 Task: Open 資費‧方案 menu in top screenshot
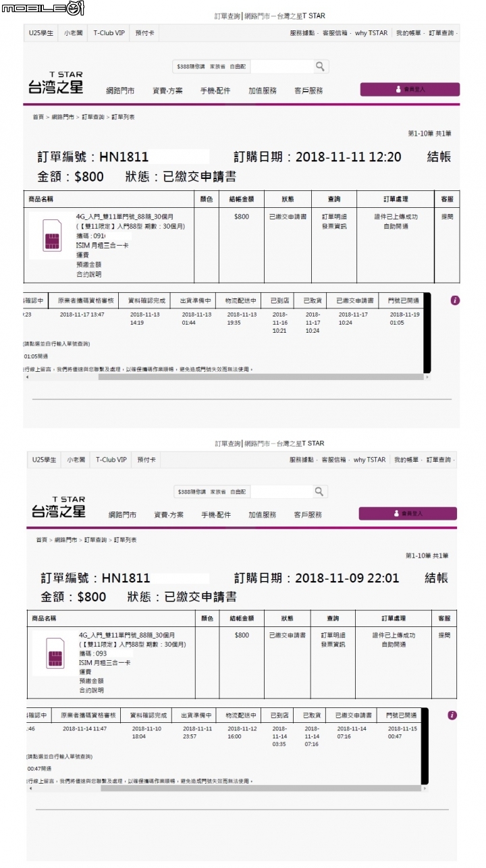tap(167, 90)
